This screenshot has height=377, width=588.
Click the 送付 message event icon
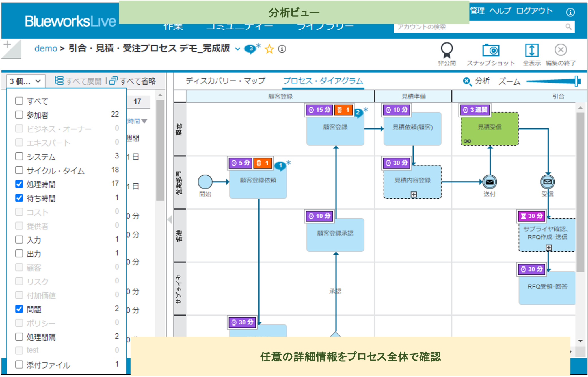490,182
